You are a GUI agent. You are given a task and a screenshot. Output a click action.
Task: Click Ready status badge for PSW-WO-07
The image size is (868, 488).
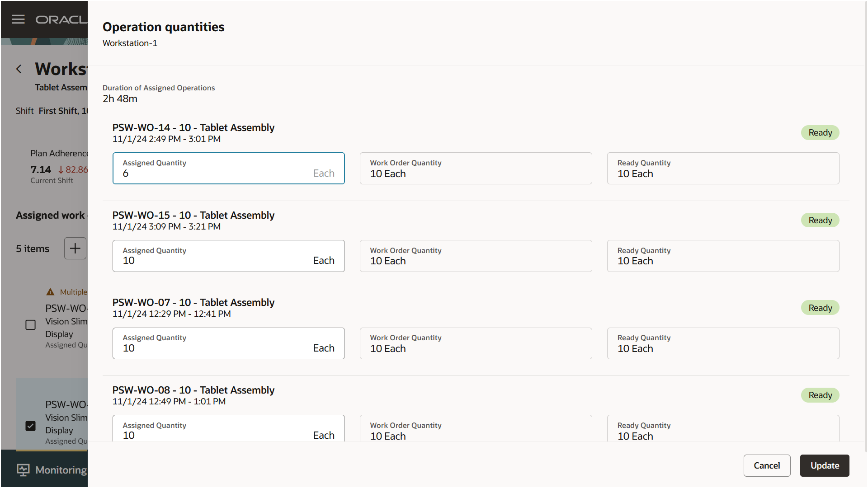pyautogui.click(x=820, y=308)
